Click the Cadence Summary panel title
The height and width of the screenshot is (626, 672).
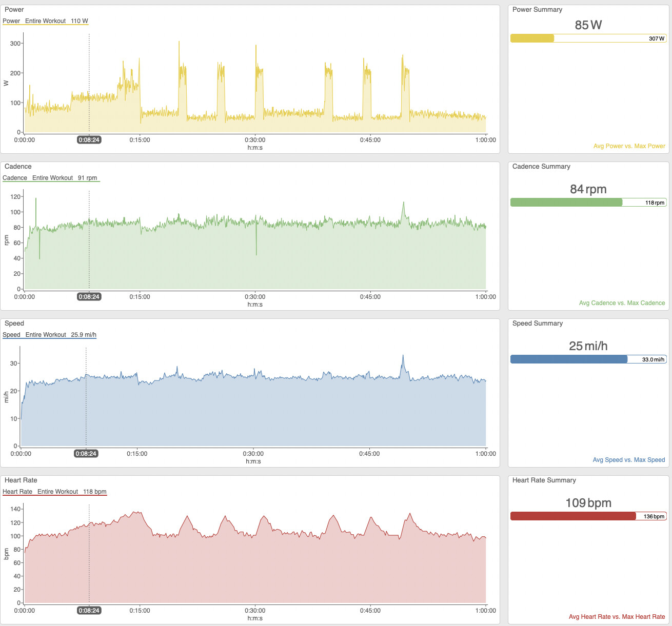coord(541,167)
